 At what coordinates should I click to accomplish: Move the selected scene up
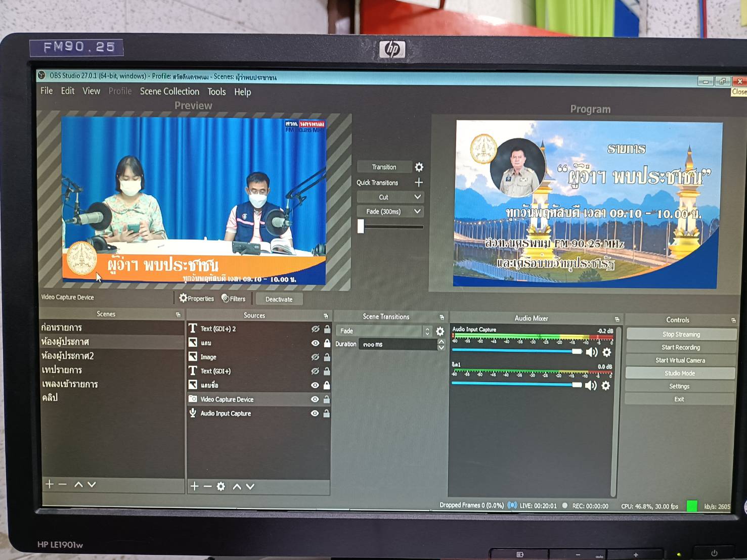point(78,484)
